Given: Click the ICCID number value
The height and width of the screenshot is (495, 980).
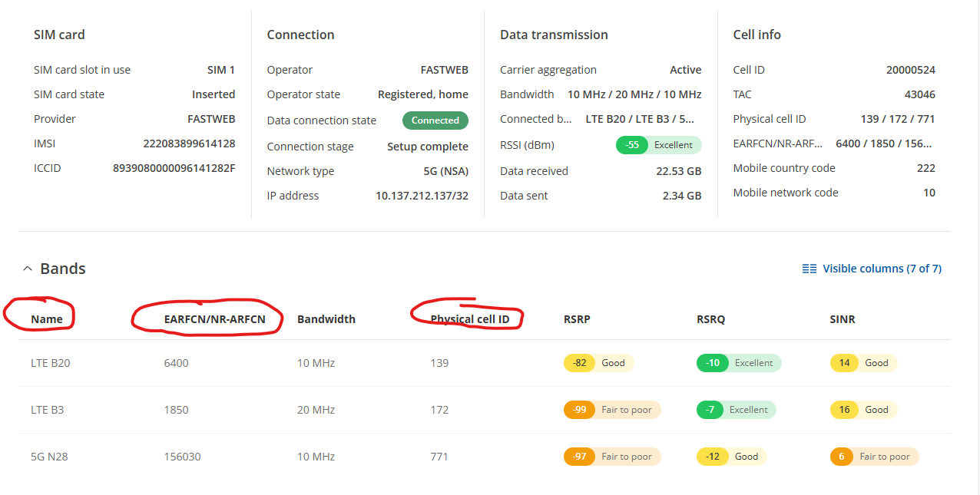Looking at the screenshot, I should (x=174, y=168).
